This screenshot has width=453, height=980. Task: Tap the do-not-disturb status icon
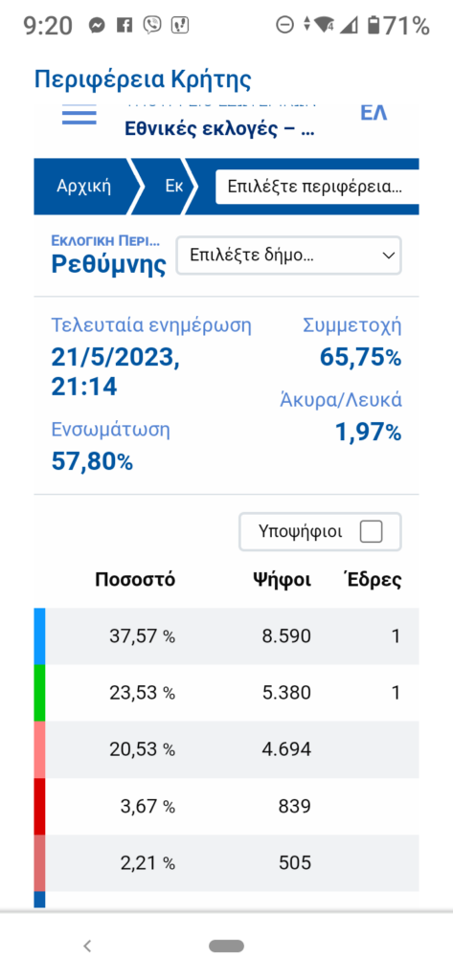[x=284, y=25]
